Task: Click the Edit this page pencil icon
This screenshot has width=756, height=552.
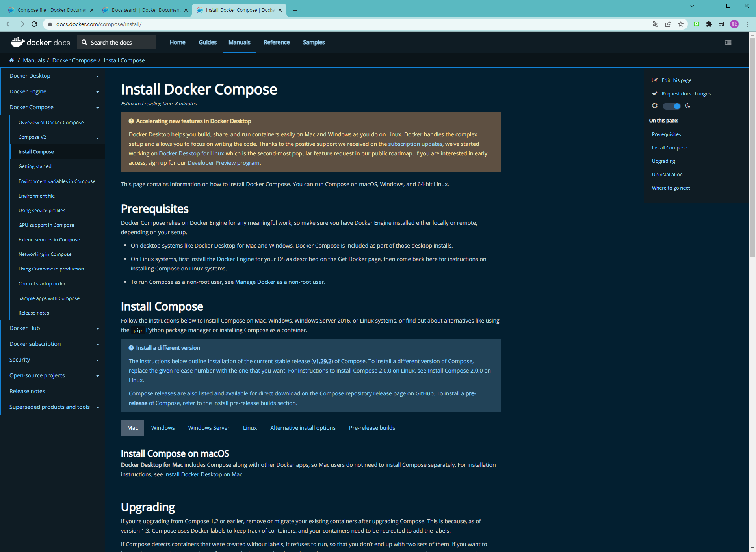Action: [x=655, y=80]
